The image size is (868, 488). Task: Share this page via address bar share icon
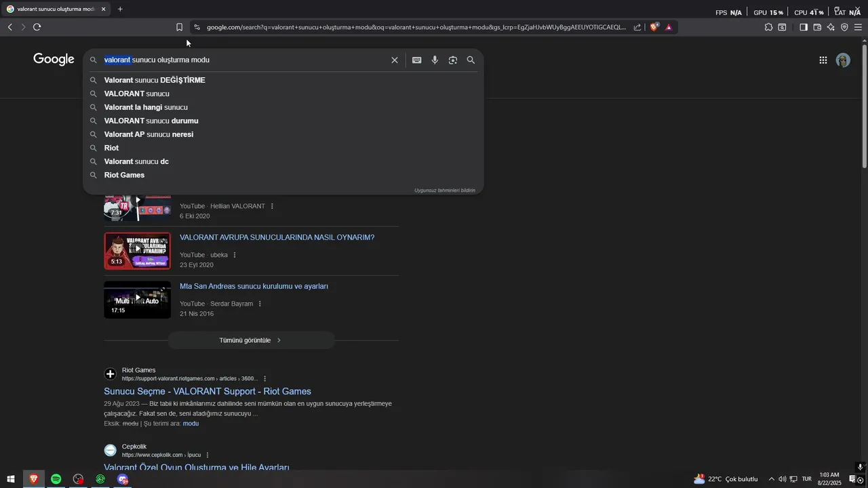[x=637, y=27]
